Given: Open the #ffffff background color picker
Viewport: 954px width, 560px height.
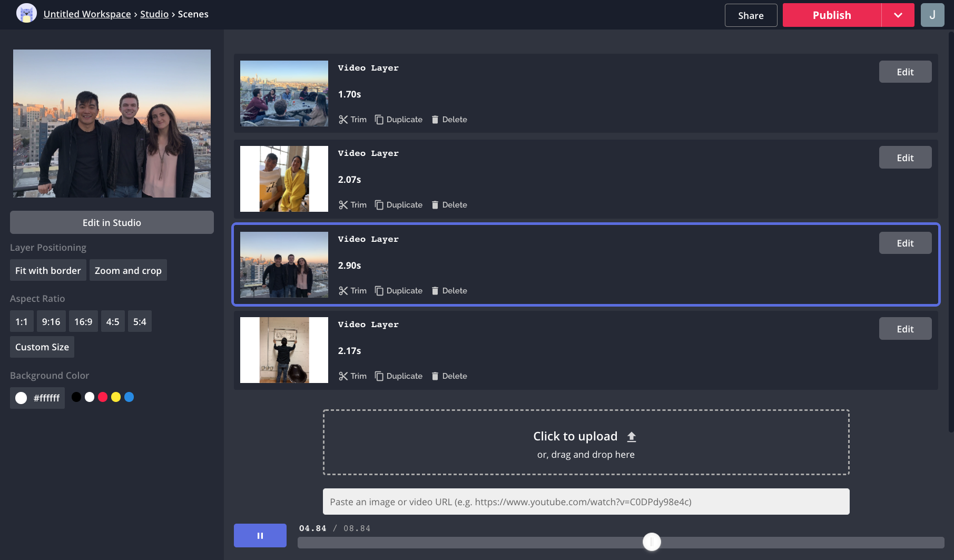Looking at the screenshot, I should (37, 398).
